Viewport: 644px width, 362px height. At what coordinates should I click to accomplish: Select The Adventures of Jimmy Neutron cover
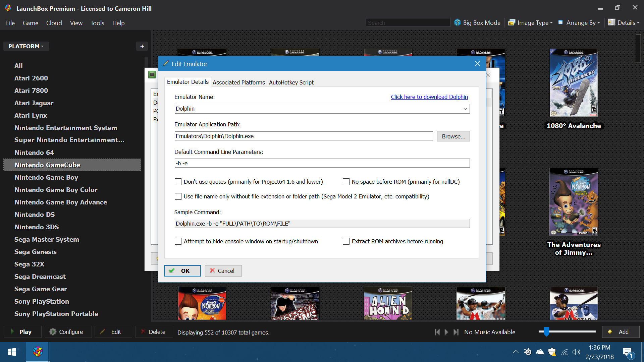[x=574, y=202]
